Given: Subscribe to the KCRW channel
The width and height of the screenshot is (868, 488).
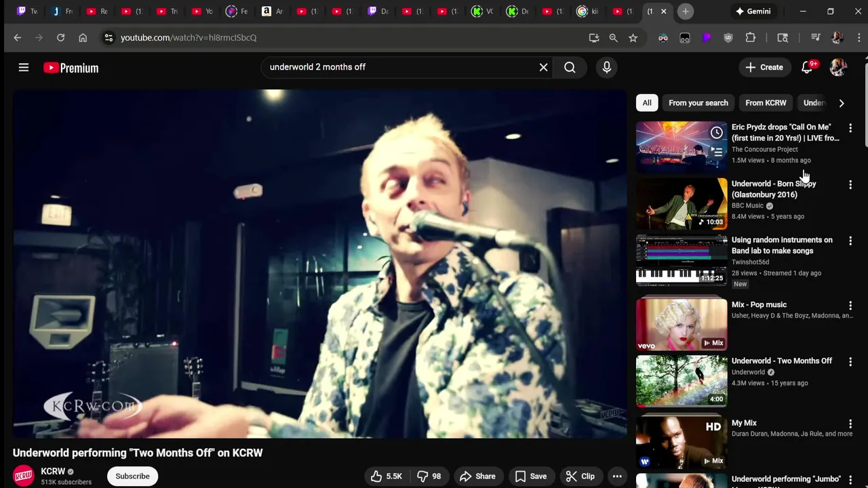Looking at the screenshot, I should coord(132,476).
